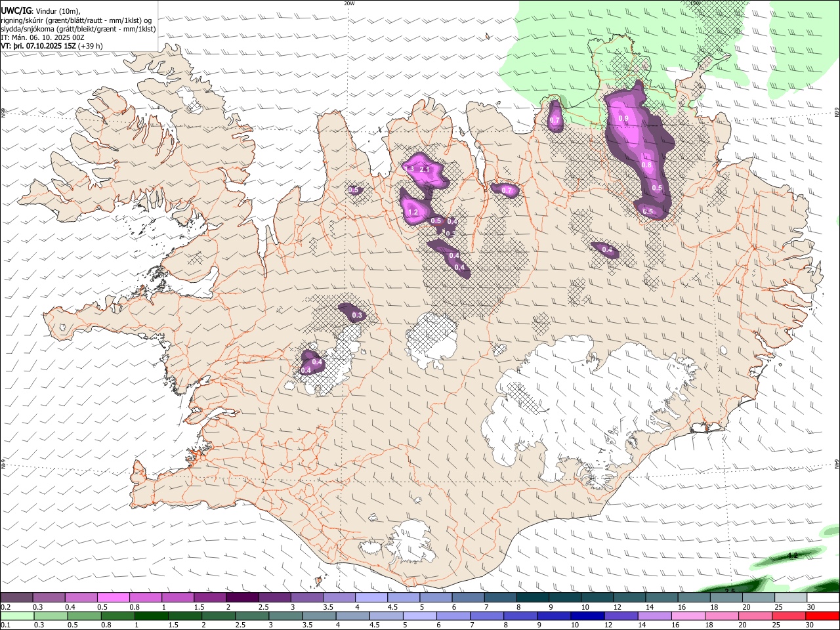Pick the bright pink 0.5–0.8 snow swatch
This screenshot has width=840, height=630.
[114, 598]
